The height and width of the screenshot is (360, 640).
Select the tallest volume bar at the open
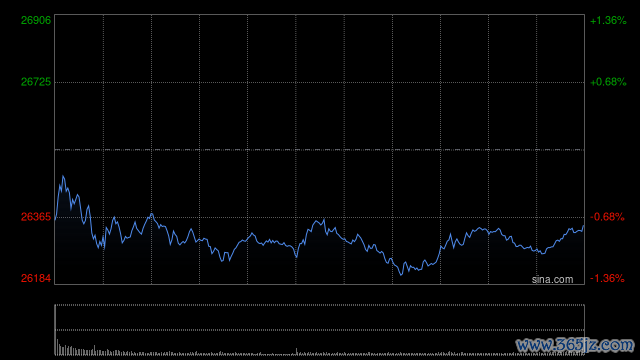pyautogui.click(x=57, y=347)
